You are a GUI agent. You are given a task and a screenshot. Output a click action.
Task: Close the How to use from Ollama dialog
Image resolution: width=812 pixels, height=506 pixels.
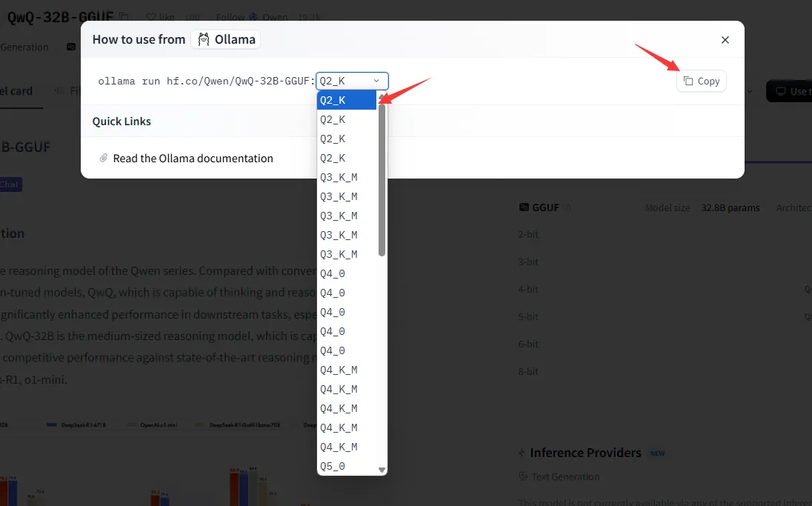tap(725, 40)
